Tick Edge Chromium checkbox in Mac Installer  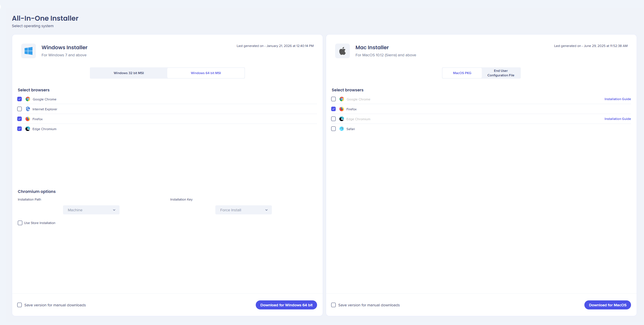tap(333, 119)
